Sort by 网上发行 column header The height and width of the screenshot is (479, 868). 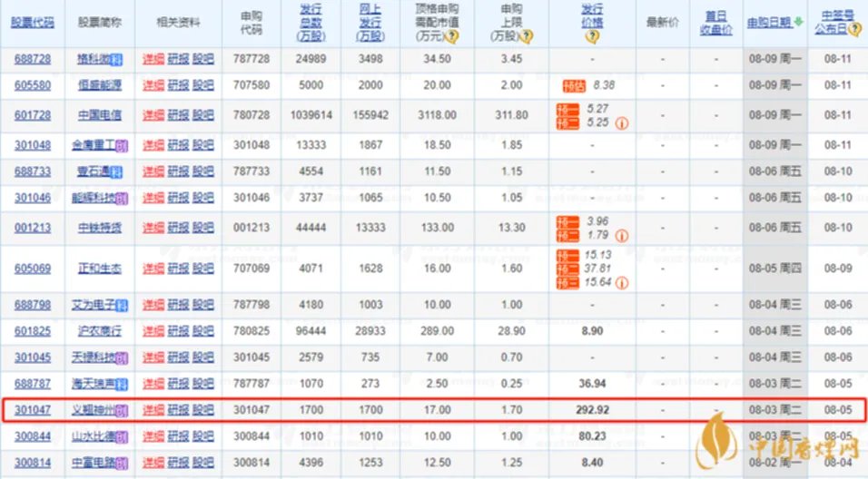coord(370,23)
